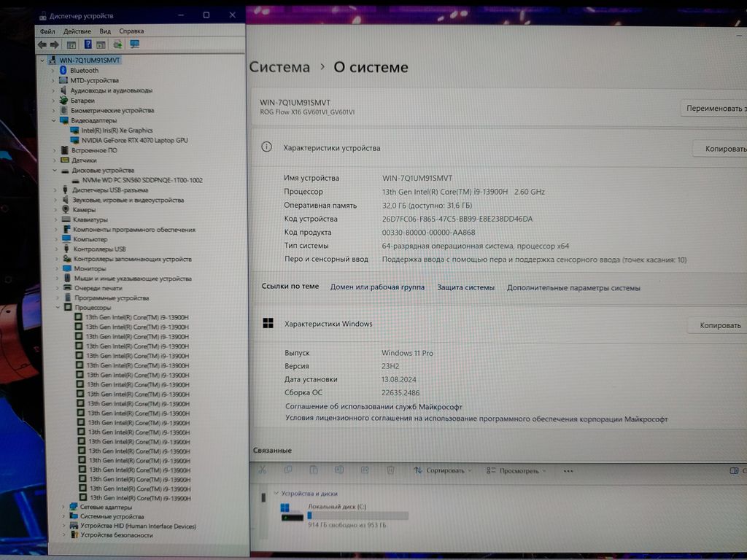Collapse the Видеоадаптеры node
The height and width of the screenshot is (560, 747).
(53, 120)
